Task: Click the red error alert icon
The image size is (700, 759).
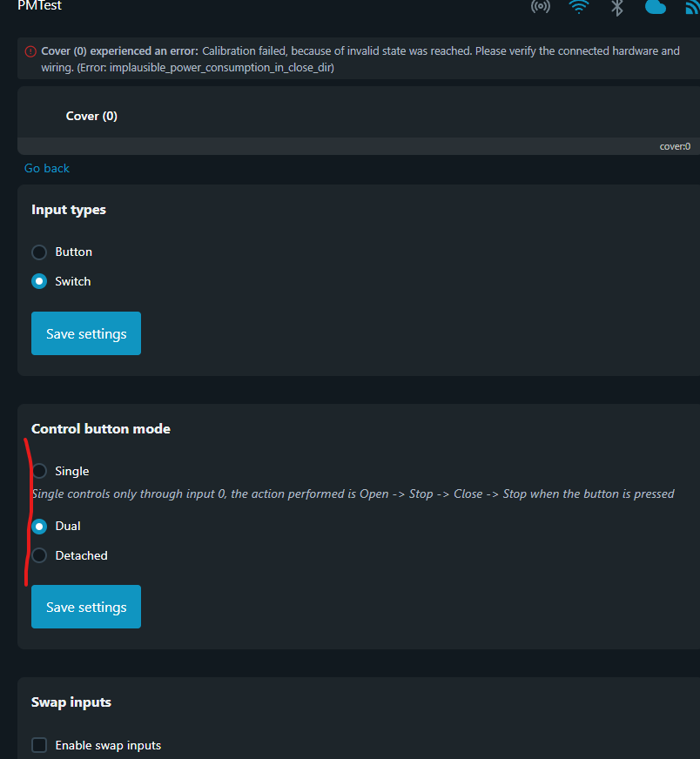Action: click(x=30, y=51)
